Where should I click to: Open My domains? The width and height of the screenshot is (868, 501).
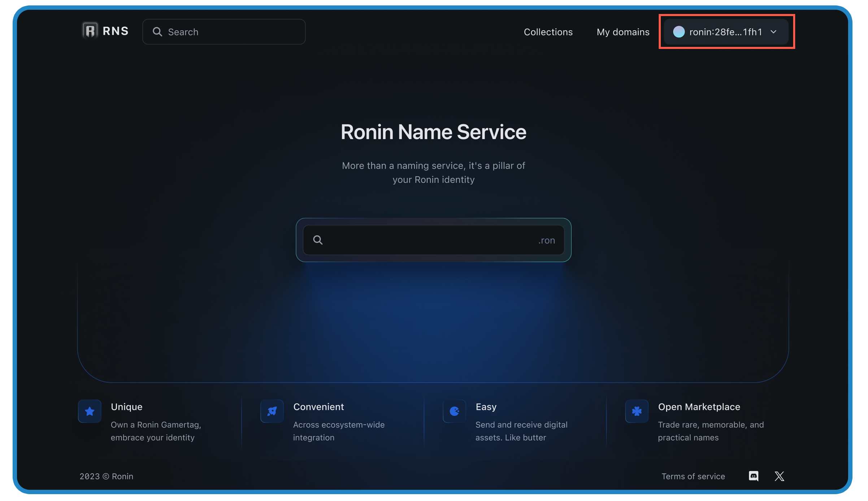pyautogui.click(x=623, y=32)
